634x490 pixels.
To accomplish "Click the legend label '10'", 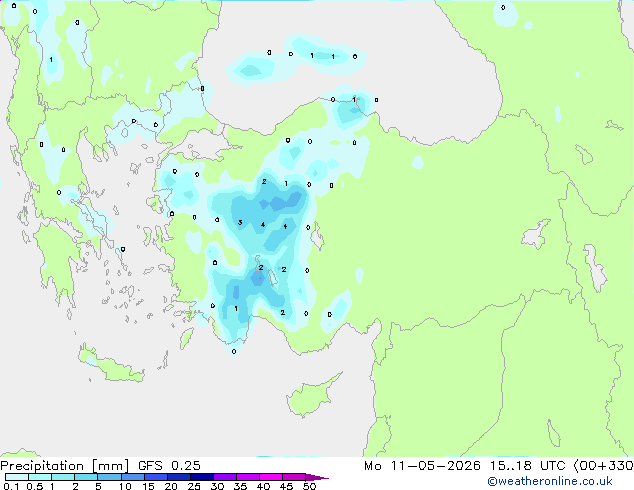I will click(125, 486).
